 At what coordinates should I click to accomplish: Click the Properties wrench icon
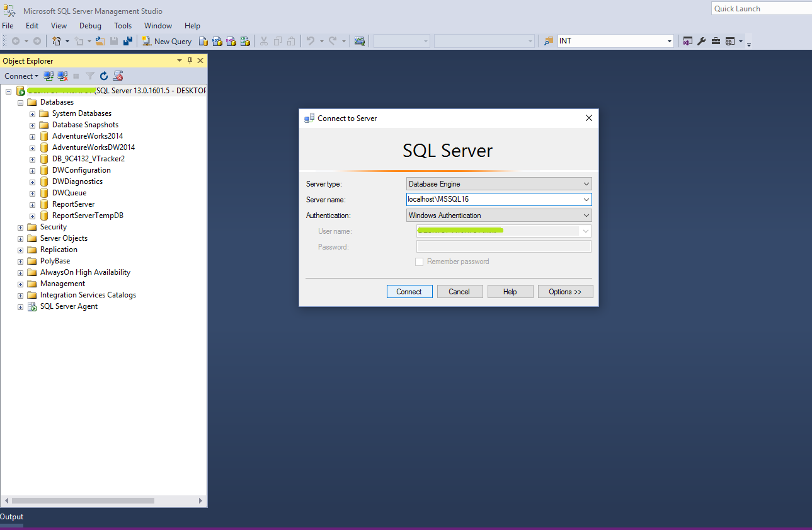(x=702, y=41)
